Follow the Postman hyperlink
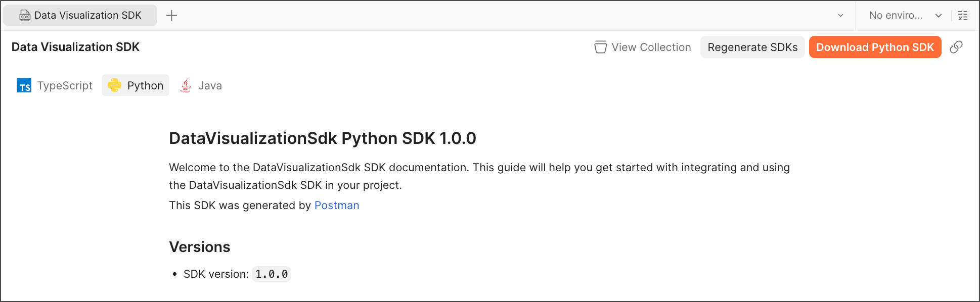This screenshot has width=980, height=302. [337, 206]
